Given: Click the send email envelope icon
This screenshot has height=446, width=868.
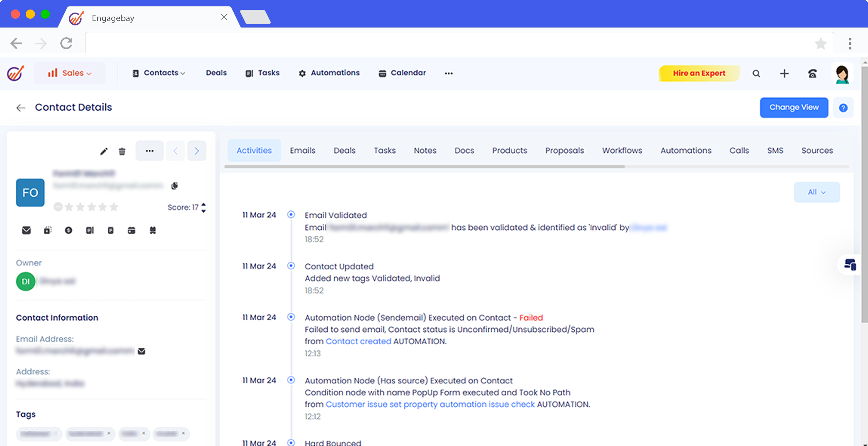Looking at the screenshot, I should tap(26, 230).
